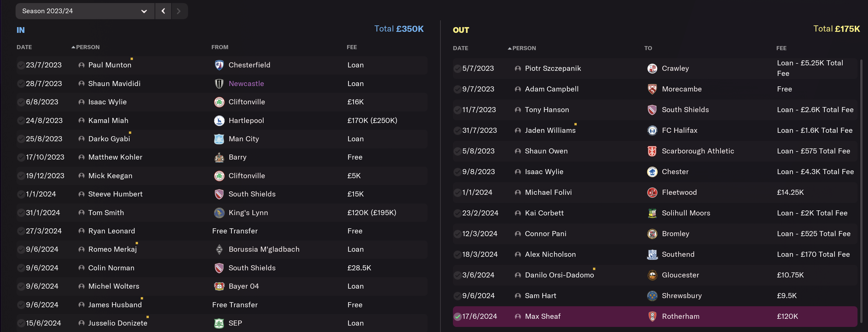Screen dimensions: 868x332
Task: Click the Crawley club badge
Action: [652, 68]
